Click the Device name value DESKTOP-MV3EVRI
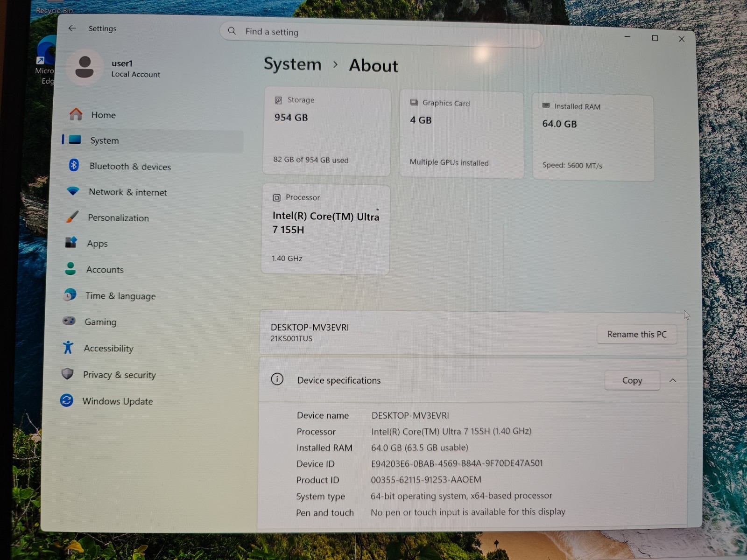This screenshot has height=560, width=747. (x=410, y=415)
